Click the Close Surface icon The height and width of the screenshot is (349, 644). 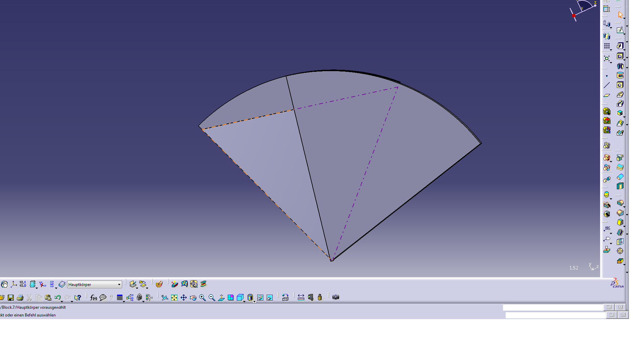click(620, 177)
